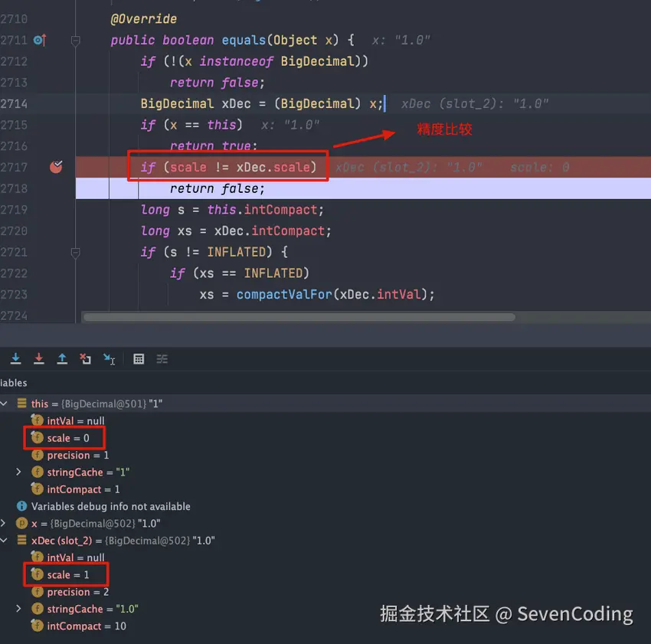Select the 'this = {BigDecimal@501}' row
Image resolution: width=651 pixels, height=644 pixels.
click(x=325, y=404)
